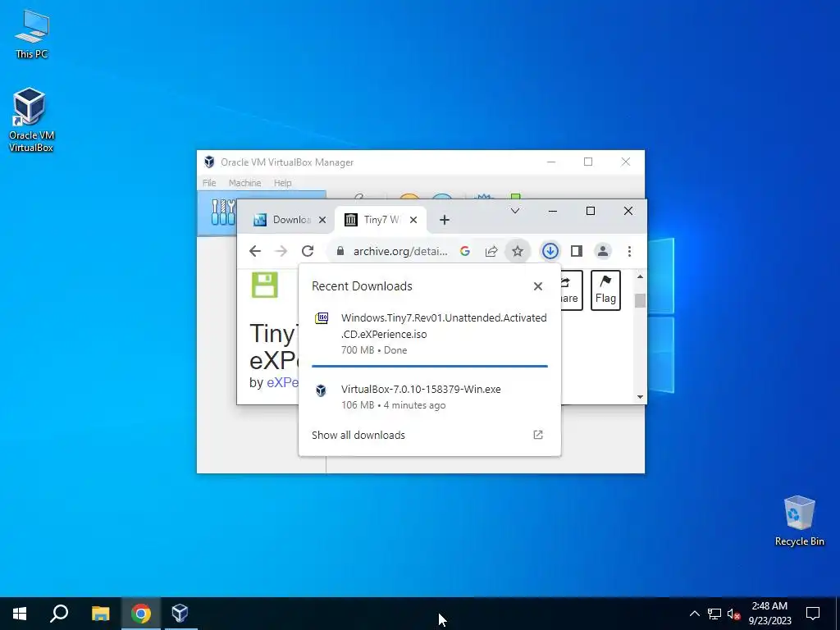Click the Windows Start button
Image resolution: width=840 pixels, height=630 pixels.
click(x=20, y=614)
